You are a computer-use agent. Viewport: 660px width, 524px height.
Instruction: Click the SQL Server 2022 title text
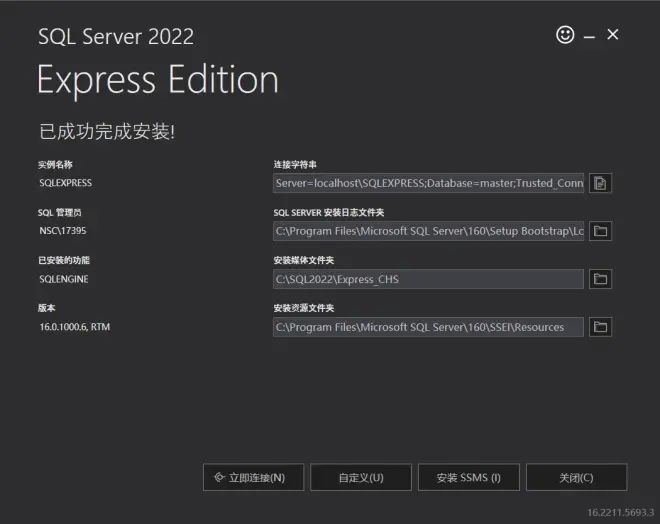116,37
